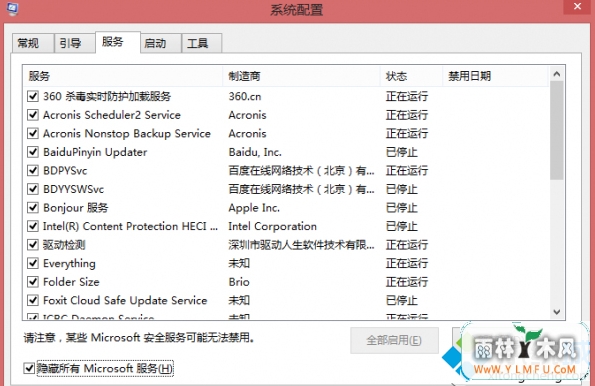Viewport: 595px width, 386px height.
Task: Sort by the 状态 column header
Action: [x=411, y=76]
